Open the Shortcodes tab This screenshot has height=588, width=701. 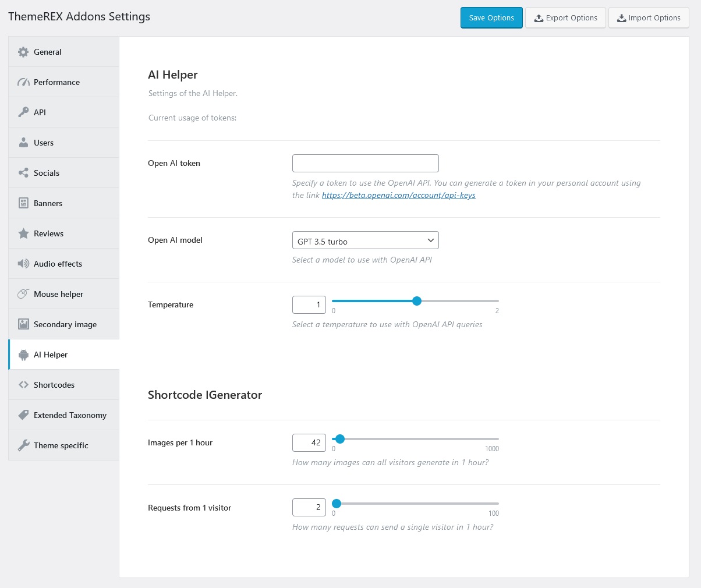point(64,385)
